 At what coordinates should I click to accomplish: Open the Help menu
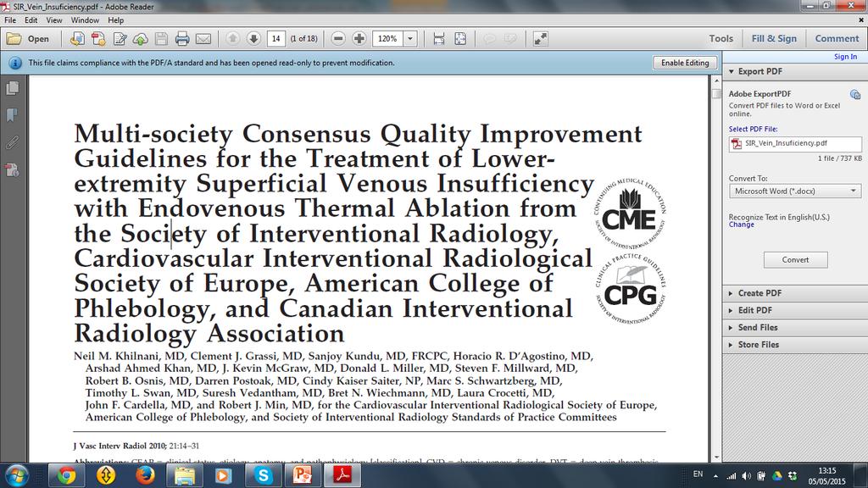(115, 20)
